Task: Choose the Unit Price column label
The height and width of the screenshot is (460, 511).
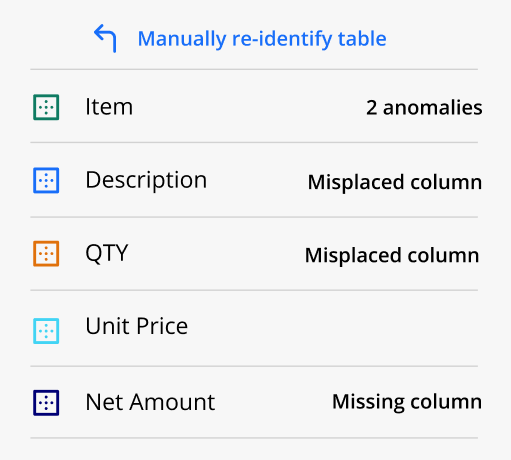Action: pyautogui.click(x=137, y=326)
